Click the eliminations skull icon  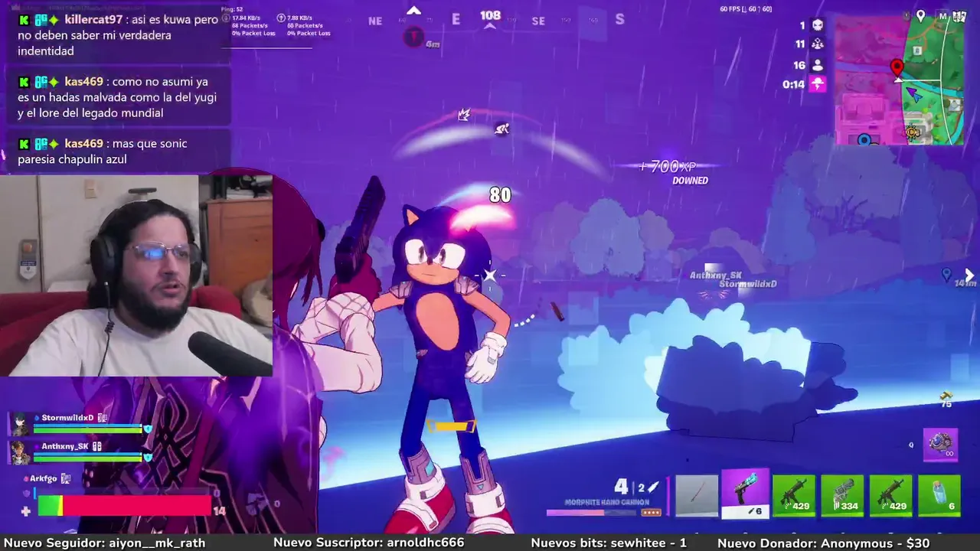[818, 25]
